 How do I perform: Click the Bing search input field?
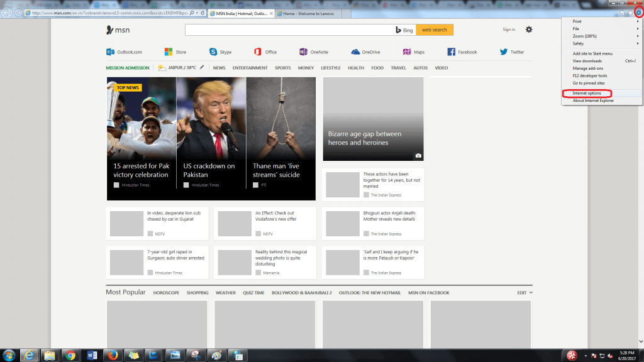tap(289, 30)
